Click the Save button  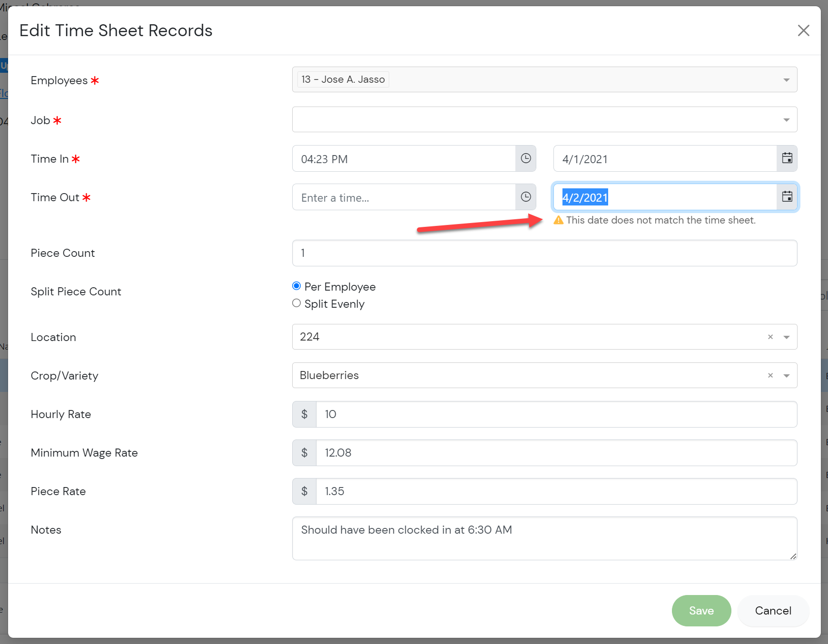click(x=701, y=611)
